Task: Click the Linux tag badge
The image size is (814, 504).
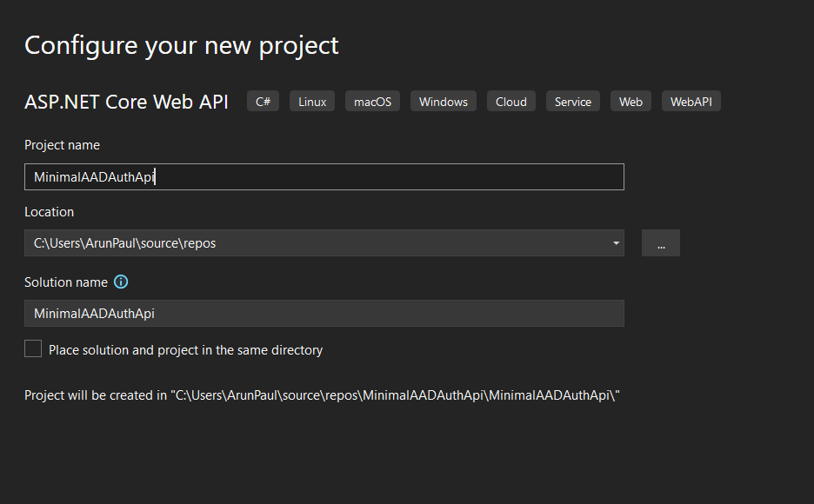Action: click(x=312, y=102)
